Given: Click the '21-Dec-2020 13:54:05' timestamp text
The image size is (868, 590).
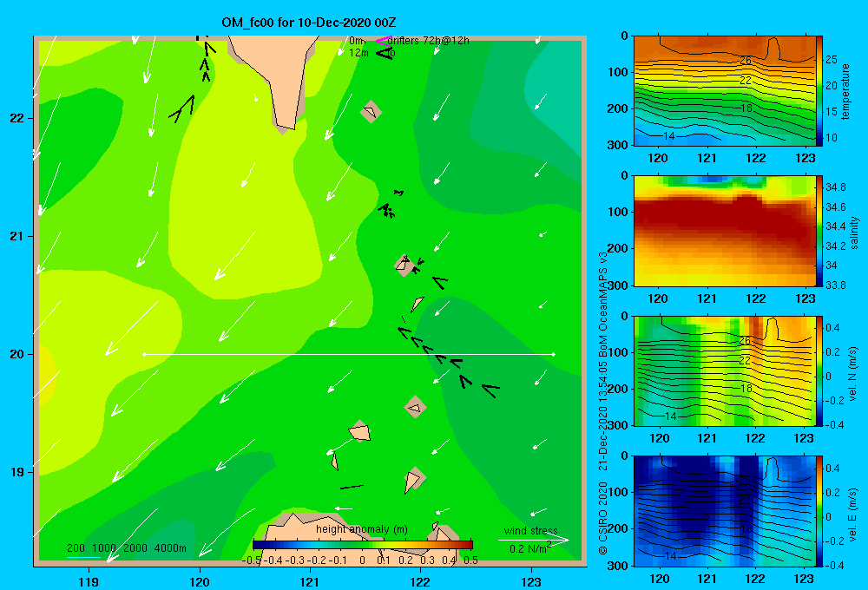Looking at the screenshot, I should pyautogui.click(x=603, y=416).
